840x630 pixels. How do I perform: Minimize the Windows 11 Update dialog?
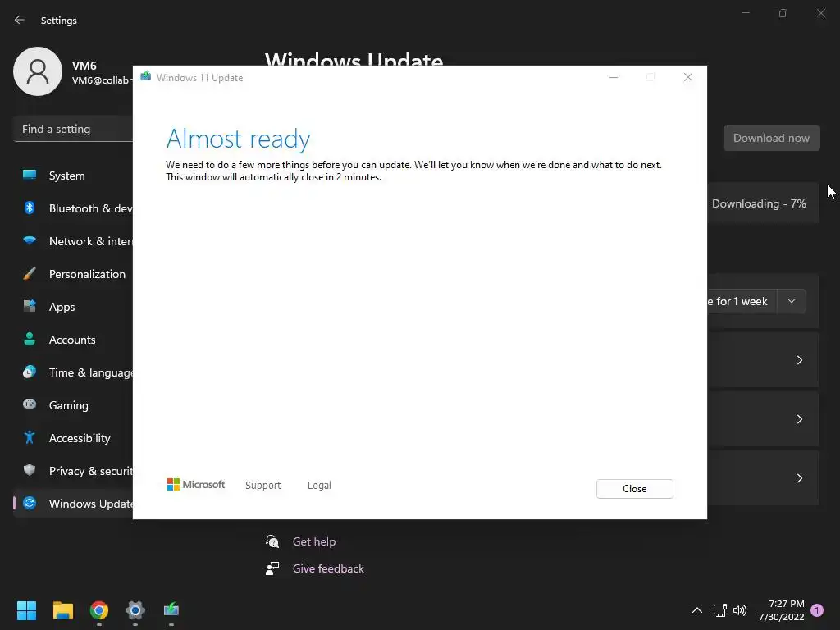pos(614,78)
